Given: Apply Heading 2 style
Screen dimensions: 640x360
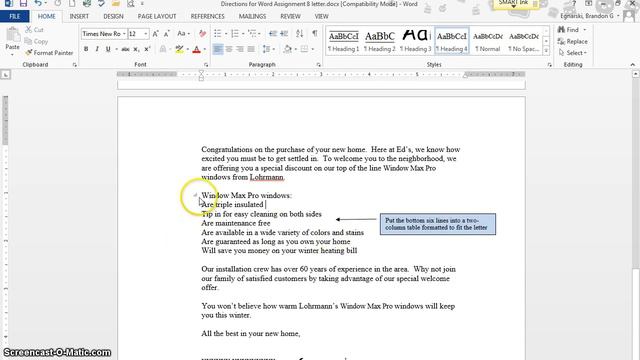Looking at the screenshot, I should pyautogui.click(x=380, y=41).
